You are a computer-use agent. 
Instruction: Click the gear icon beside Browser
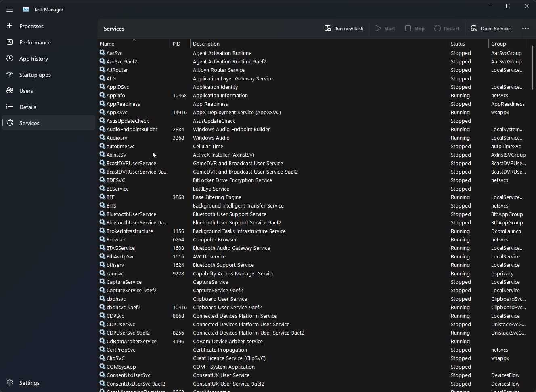tap(103, 239)
